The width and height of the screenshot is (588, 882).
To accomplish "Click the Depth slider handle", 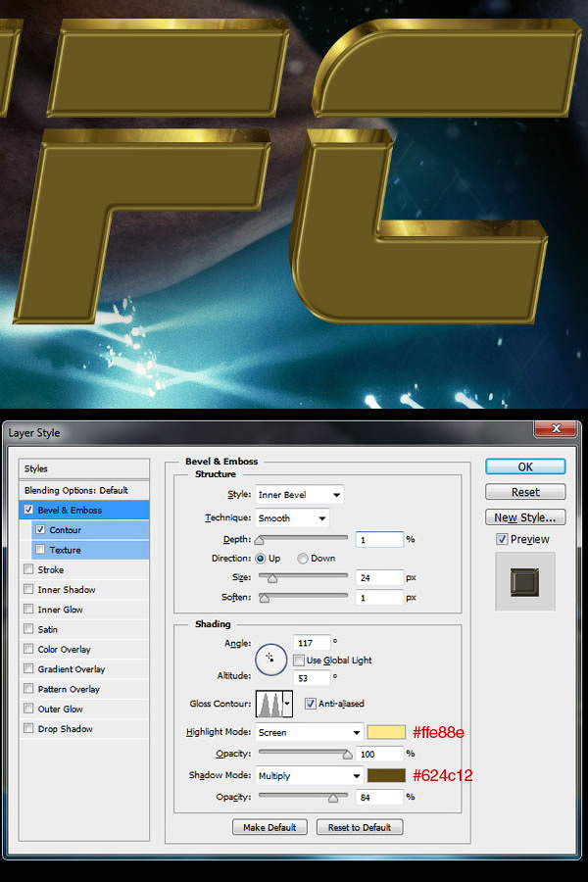I will [x=259, y=540].
